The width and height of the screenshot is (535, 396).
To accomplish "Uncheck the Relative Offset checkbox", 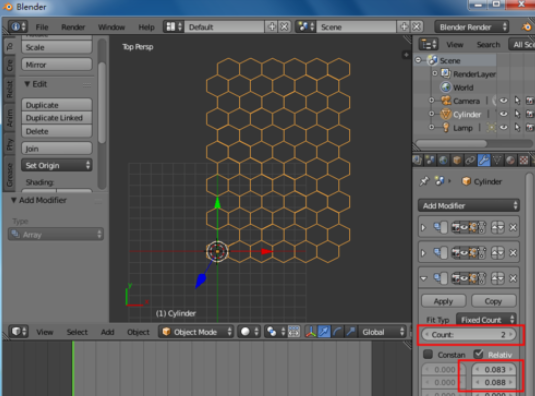I will (x=478, y=354).
